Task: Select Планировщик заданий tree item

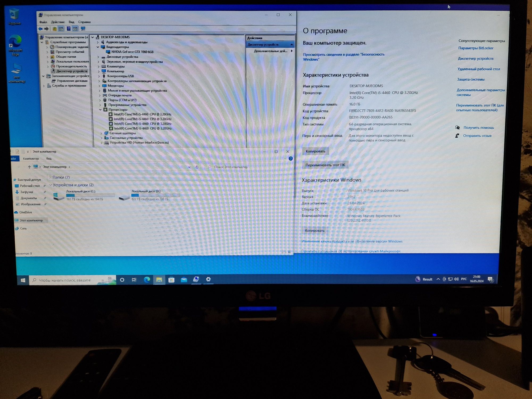Action: pos(69,47)
